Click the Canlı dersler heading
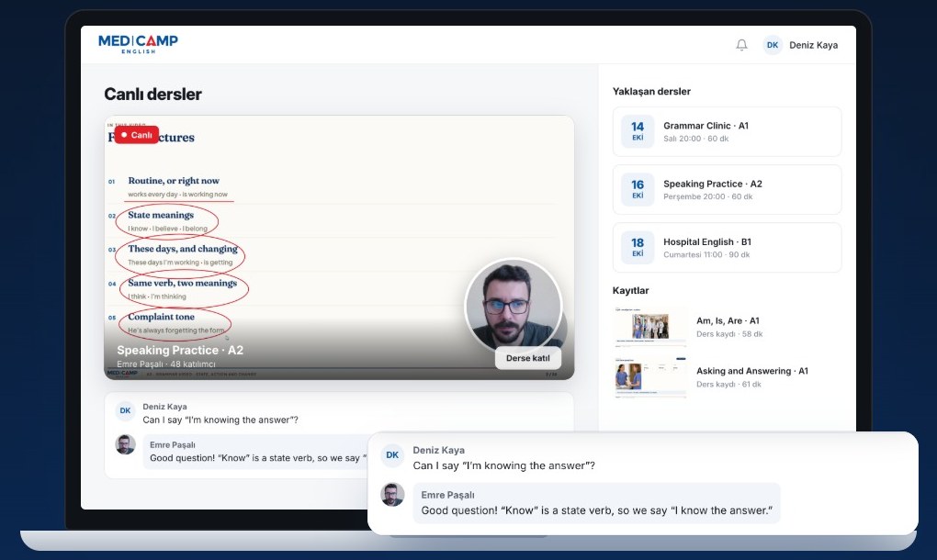 click(x=153, y=95)
